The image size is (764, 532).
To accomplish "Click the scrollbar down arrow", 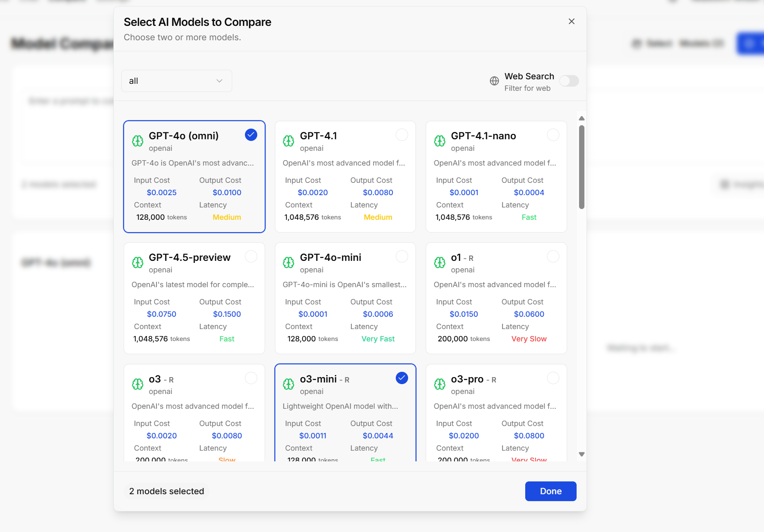I will (x=582, y=454).
